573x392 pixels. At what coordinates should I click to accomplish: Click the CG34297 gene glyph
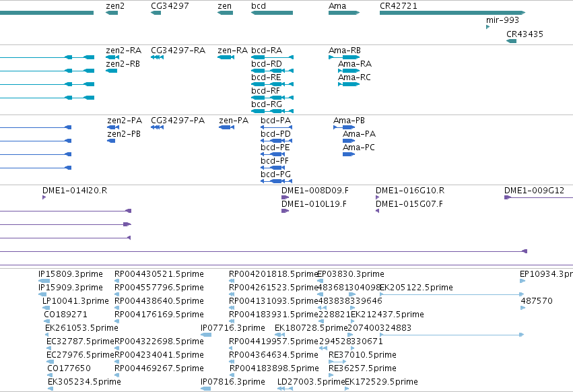[x=156, y=13]
